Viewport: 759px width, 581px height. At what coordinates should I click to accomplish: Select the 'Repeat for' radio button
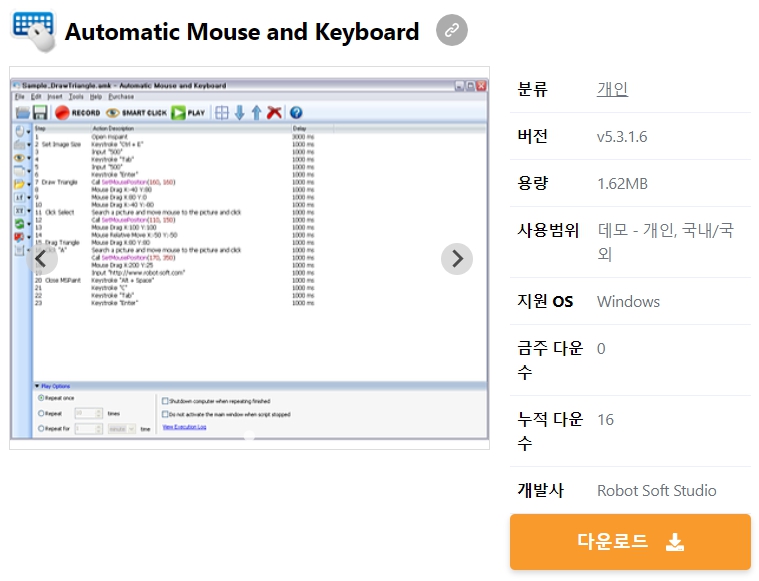pos(41,428)
